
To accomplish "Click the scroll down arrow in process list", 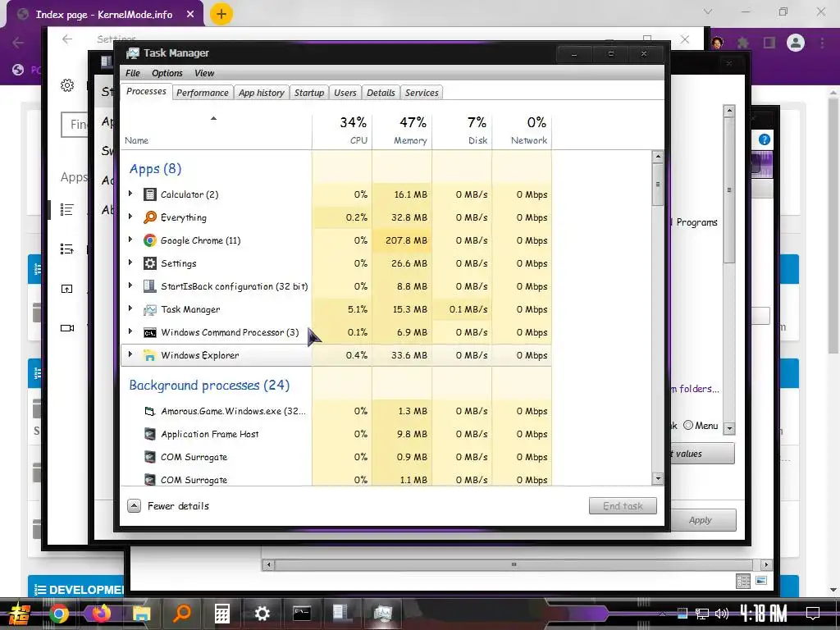I will [658, 479].
